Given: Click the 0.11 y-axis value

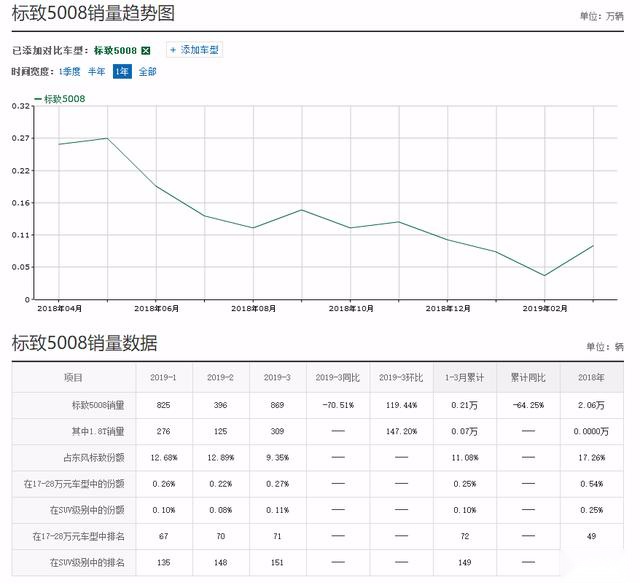Looking at the screenshot, I should (21, 235).
